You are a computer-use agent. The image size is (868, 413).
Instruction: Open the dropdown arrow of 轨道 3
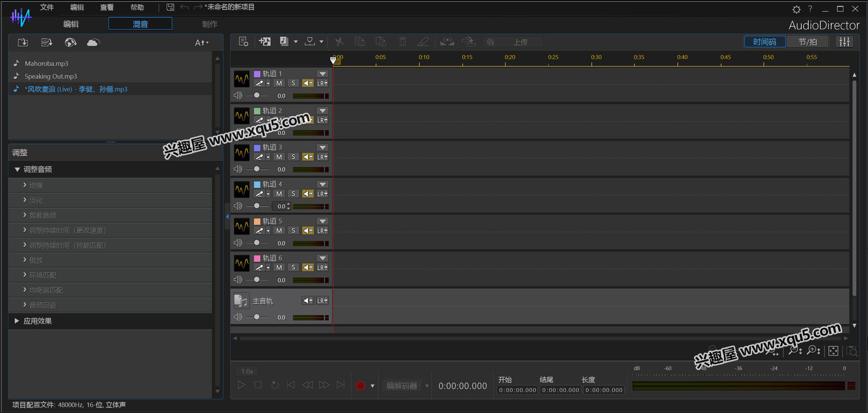click(322, 148)
